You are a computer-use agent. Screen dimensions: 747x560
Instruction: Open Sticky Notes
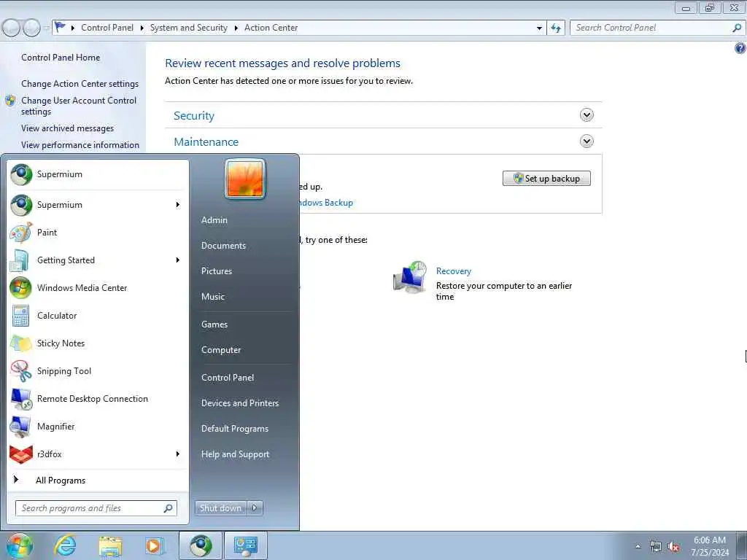pyautogui.click(x=98, y=343)
